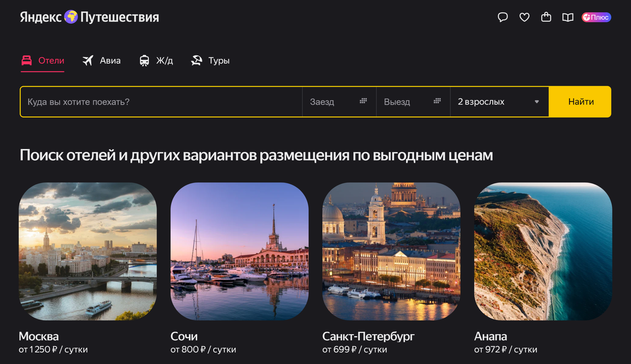Click price 'от 800 ₽ / сутки'
This screenshot has height=364, width=631.
203,349
